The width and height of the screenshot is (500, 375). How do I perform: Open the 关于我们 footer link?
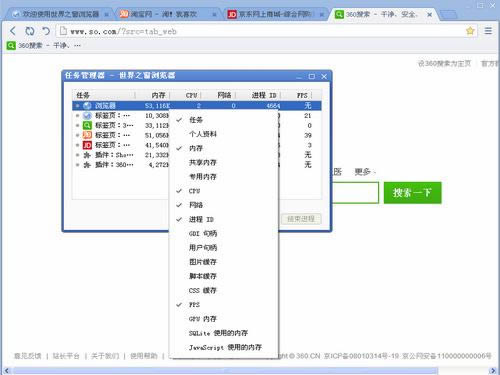point(105,356)
